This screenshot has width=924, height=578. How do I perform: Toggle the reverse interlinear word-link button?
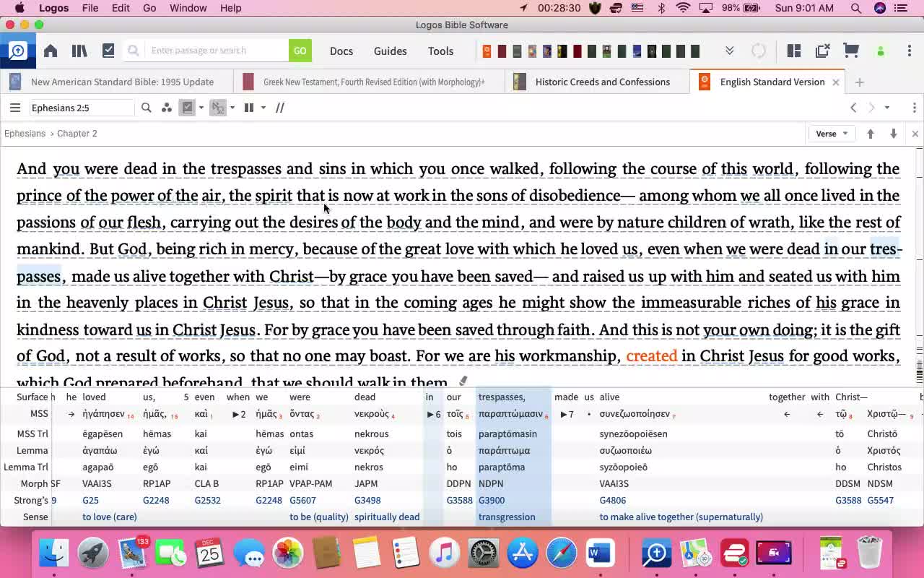click(218, 108)
